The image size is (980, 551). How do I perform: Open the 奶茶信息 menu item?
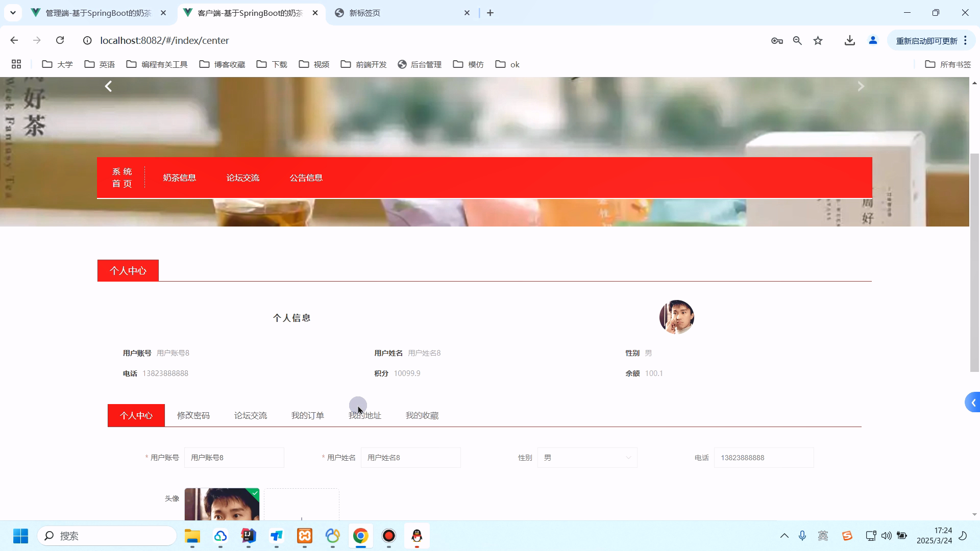(180, 177)
